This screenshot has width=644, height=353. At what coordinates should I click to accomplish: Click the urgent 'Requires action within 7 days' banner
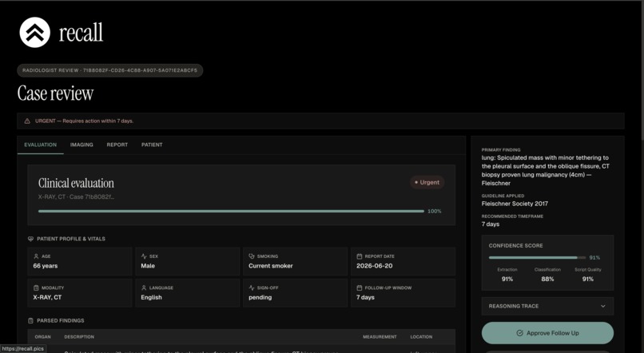coord(320,121)
